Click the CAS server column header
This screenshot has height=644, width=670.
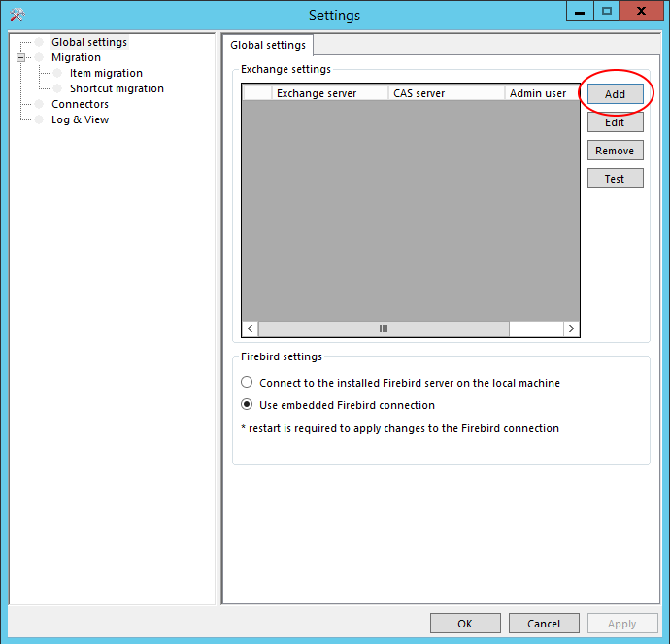point(446,93)
